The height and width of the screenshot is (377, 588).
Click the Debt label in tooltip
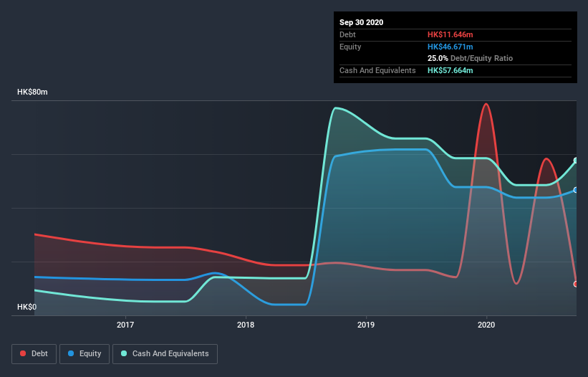click(x=347, y=34)
